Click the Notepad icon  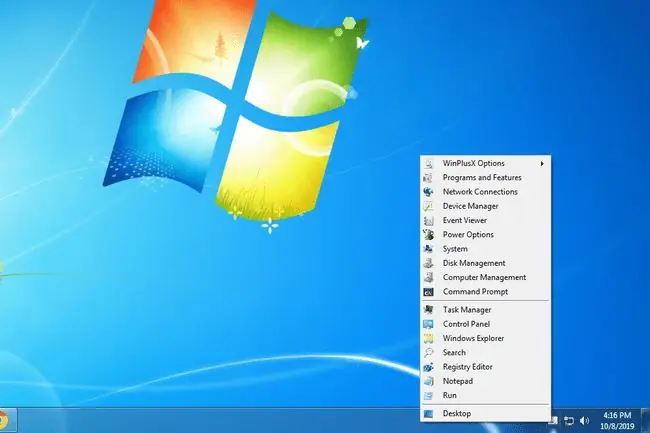pos(429,381)
